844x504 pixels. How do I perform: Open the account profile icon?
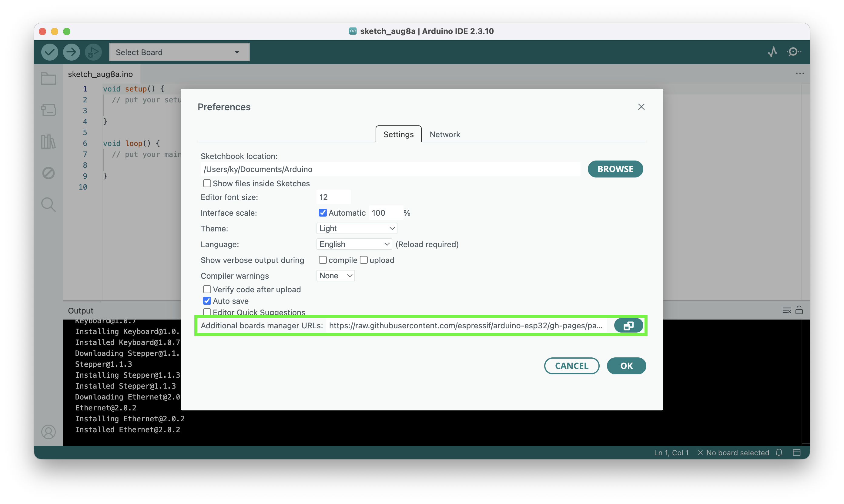click(48, 432)
